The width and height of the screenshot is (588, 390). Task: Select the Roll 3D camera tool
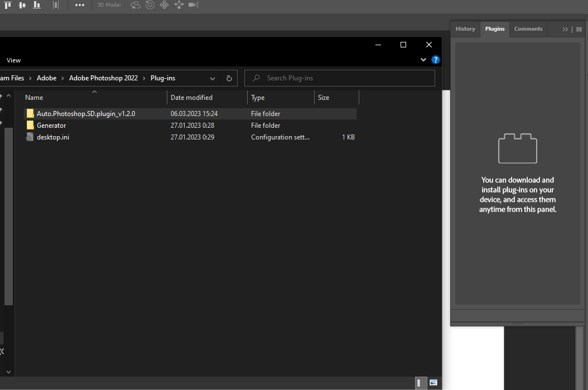(x=149, y=5)
